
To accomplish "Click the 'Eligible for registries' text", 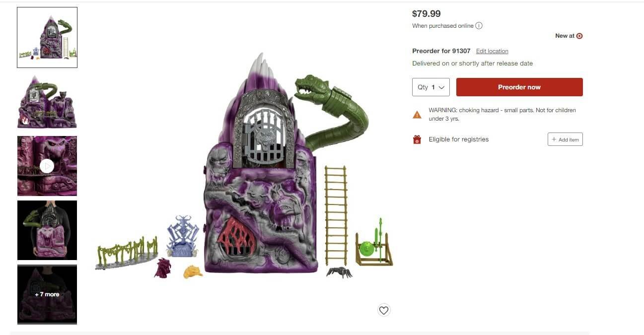I will (459, 139).
